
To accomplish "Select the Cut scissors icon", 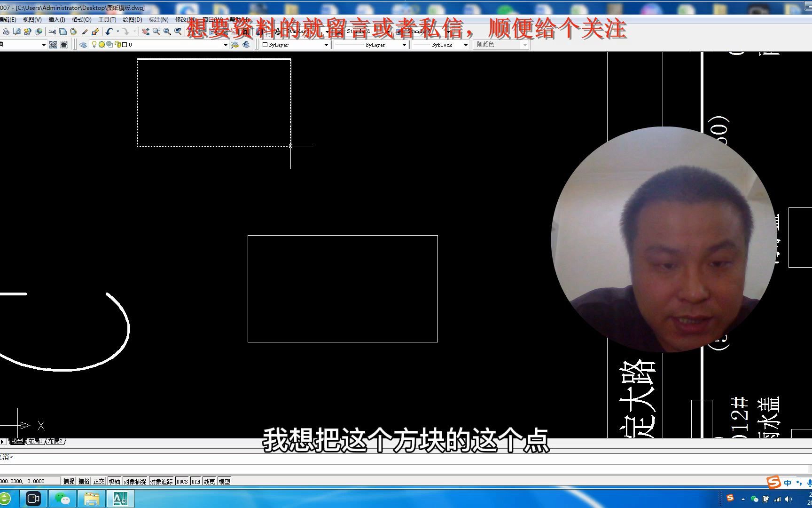I will tap(52, 32).
